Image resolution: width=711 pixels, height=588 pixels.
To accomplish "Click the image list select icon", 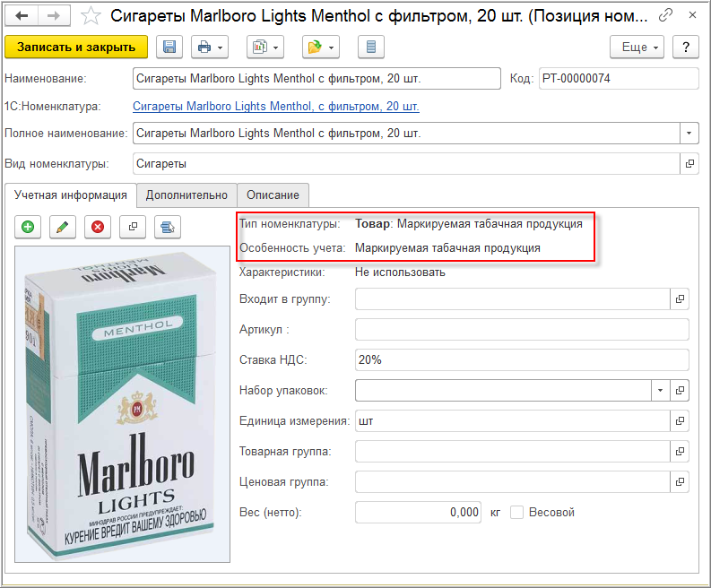I will (168, 227).
